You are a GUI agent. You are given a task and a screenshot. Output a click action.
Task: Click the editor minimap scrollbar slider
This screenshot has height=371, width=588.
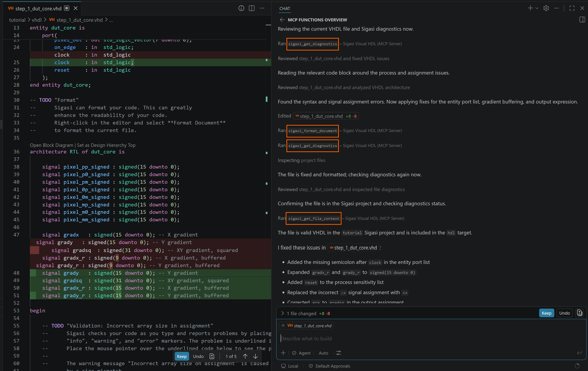point(268,25)
